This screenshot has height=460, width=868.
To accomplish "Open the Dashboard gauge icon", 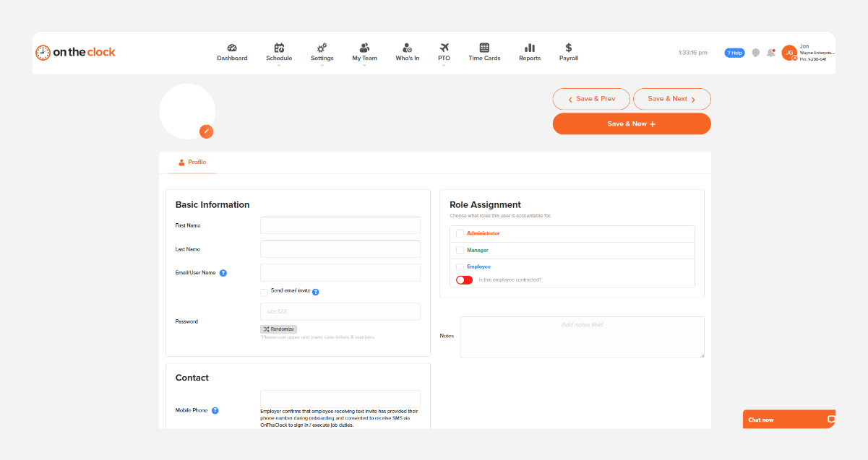I will [232, 48].
